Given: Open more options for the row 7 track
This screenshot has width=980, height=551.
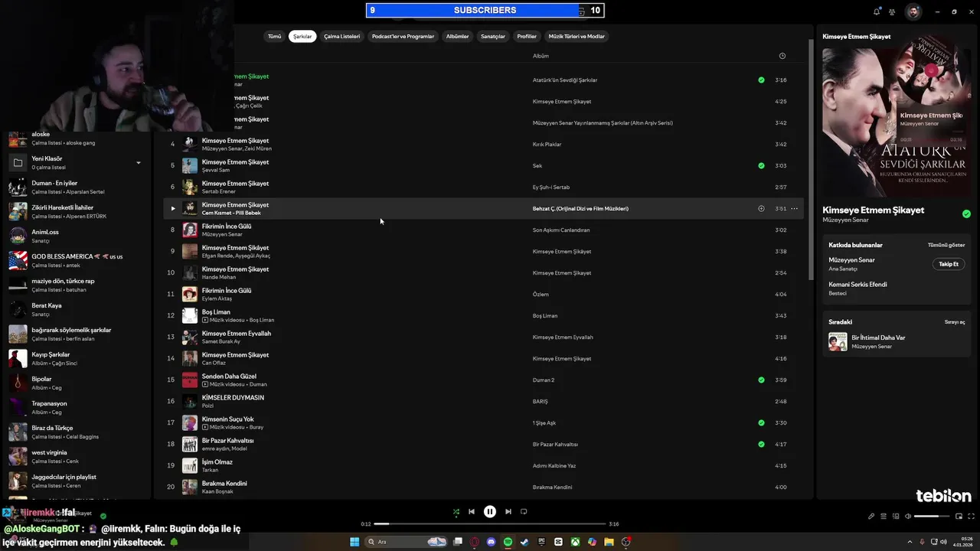Looking at the screenshot, I should click(x=794, y=208).
